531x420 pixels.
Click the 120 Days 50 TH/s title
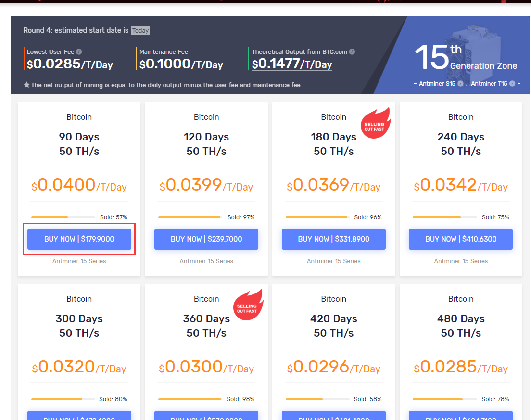[206, 144]
